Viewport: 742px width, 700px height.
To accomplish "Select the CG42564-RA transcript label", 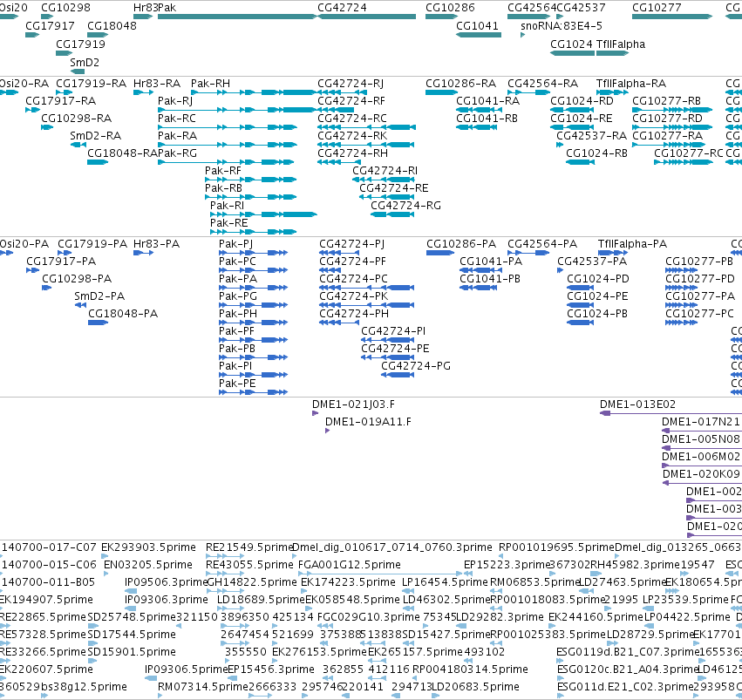I will pos(543,84).
